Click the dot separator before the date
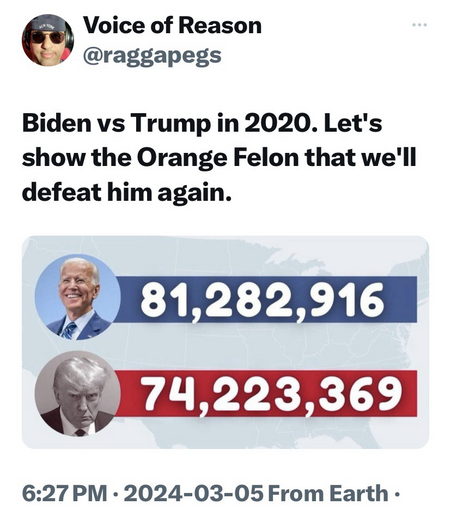Image resolution: width=451 pixels, height=511 pixels. 116,494
